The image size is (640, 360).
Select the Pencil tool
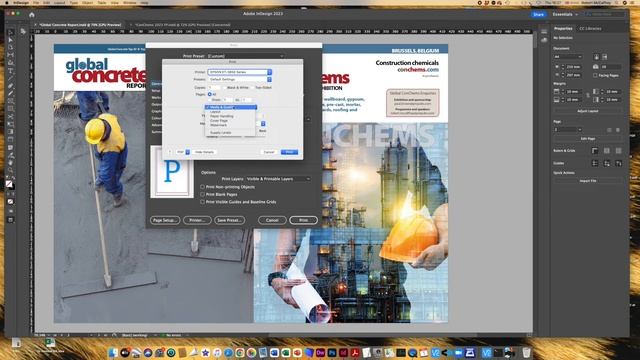pyautogui.click(x=11, y=93)
